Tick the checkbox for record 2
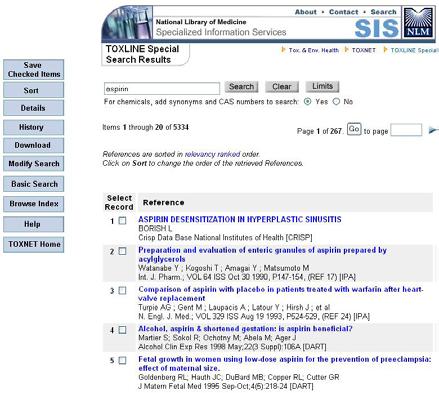 [123, 251]
